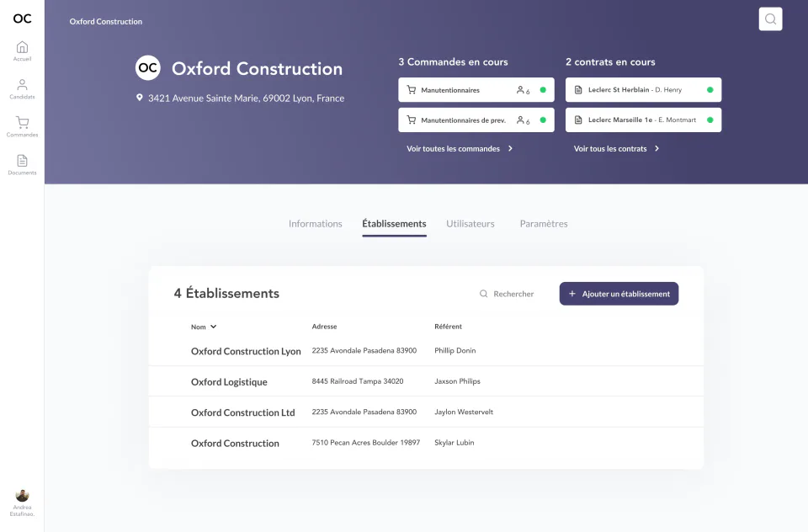Open the Leclerc Marseille 1e contract card
The height and width of the screenshot is (532, 808).
(x=643, y=120)
